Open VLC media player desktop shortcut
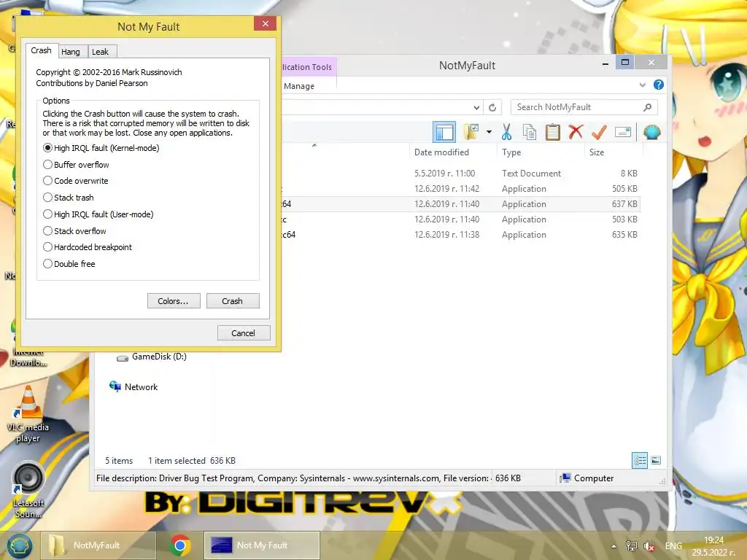 click(28, 414)
